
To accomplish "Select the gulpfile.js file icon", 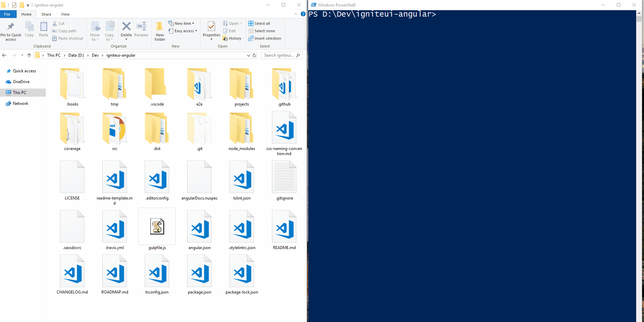I will pyautogui.click(x=157, y=226).
